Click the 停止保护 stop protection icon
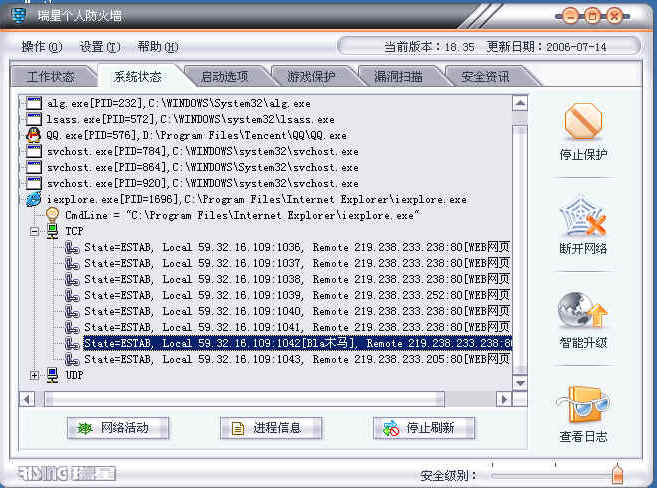 583,121
